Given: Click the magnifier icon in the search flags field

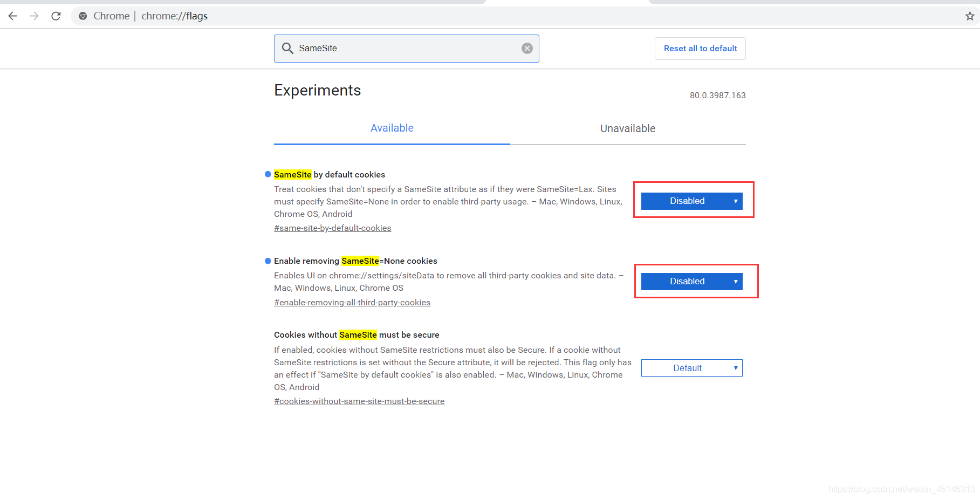Looking at the screenshot, I should pos(287,48).
